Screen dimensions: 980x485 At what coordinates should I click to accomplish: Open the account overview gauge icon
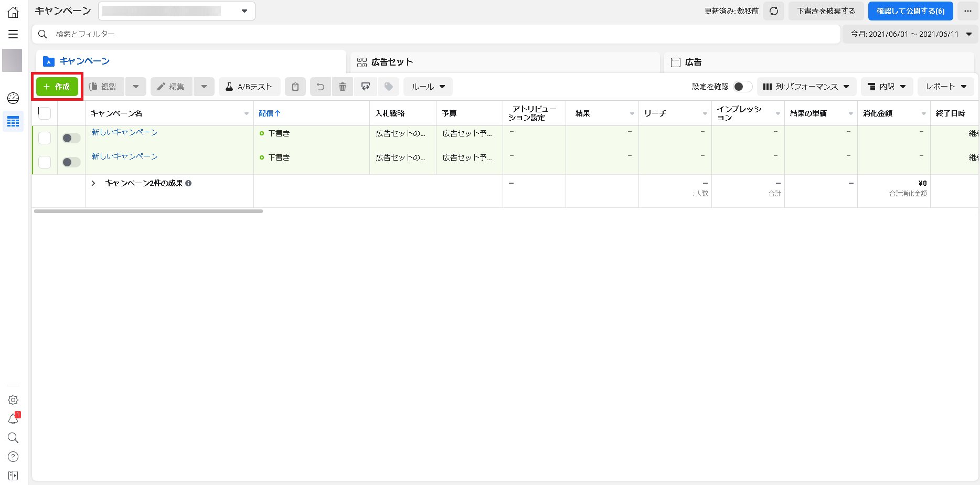coord(13,98)
